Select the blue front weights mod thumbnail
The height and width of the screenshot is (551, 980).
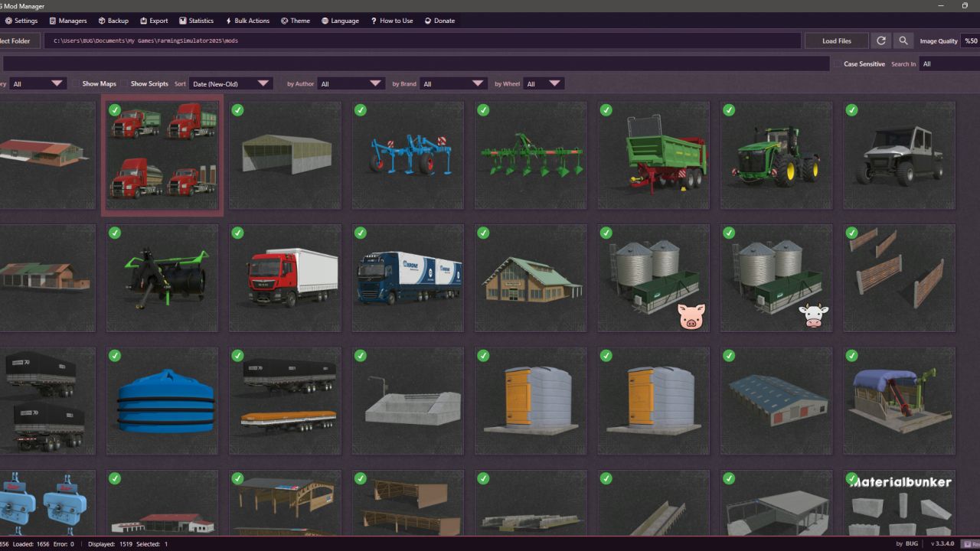(46, 503)
